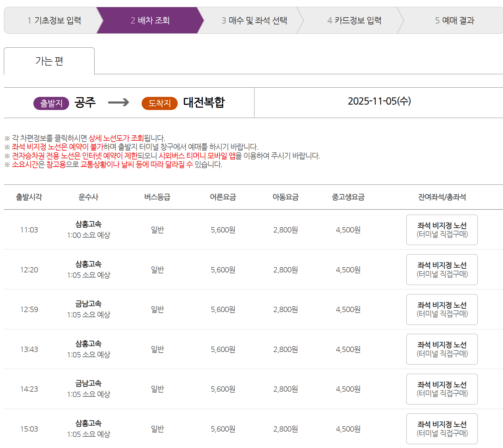The height and width of the screenshot is (448, 503).
Task: Click the arrow between 공주 and 대전복합
Action: [x=118, y=103]
